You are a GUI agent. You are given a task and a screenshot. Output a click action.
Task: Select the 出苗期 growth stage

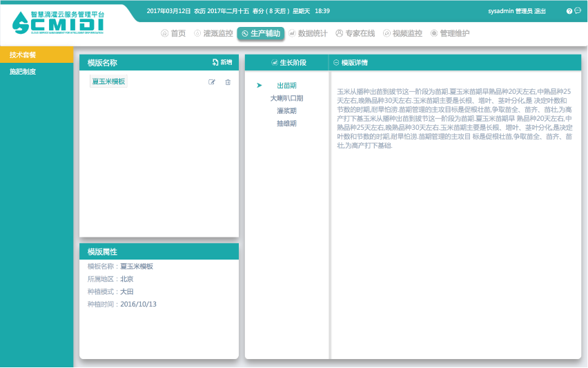point(286,86)
